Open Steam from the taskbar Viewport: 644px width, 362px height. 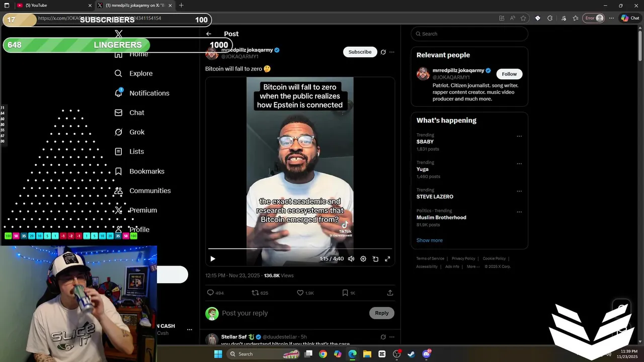[x=412, y=354]
